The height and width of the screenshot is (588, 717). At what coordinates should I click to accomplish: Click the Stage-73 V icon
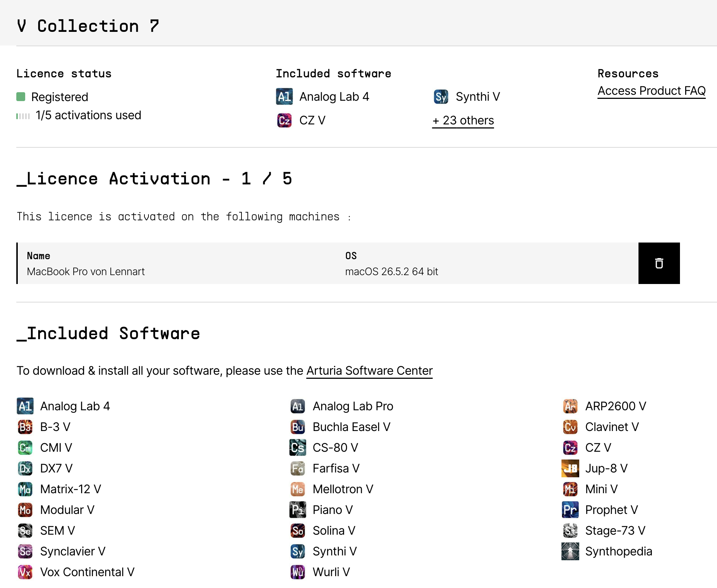pos(570,531)
